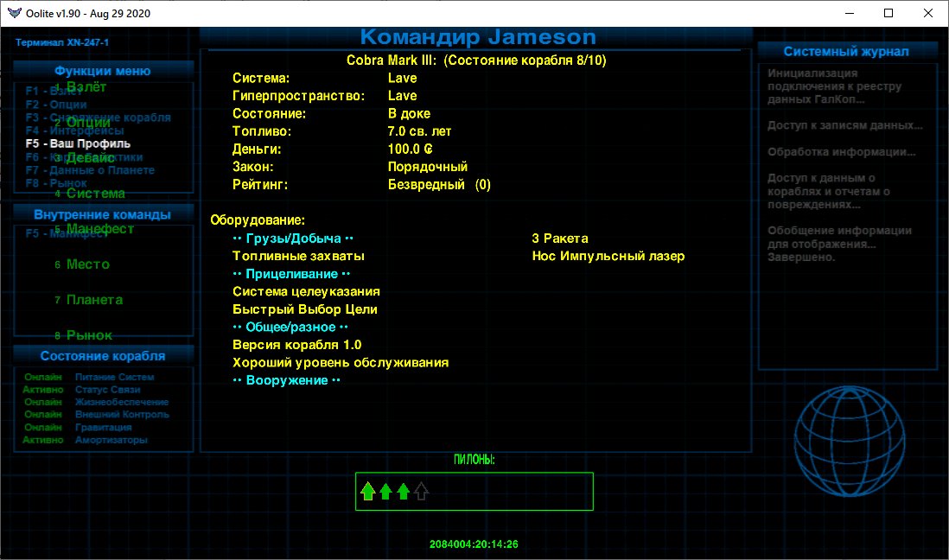Screen dimensions: 949x560
Task: Select the first yellow-outlined missile pylon arrow
Action: coord(367,492)
